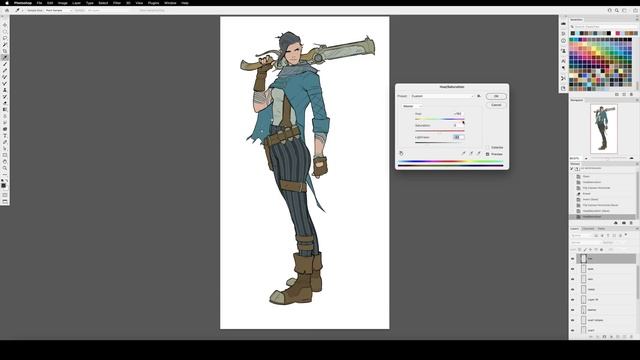Viewport: 640px width, 360px height.
Task: Select the Marquee selection tool
Action: click(x=5, y=31)
